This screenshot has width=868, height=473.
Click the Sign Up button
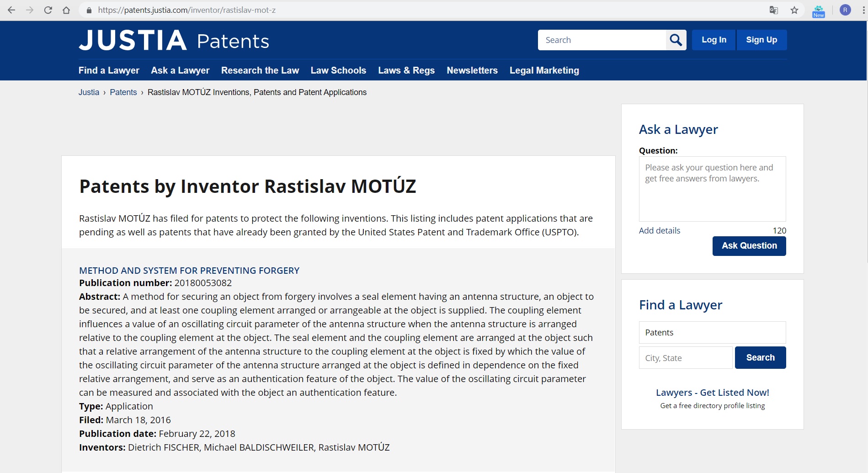coord(761,40)
